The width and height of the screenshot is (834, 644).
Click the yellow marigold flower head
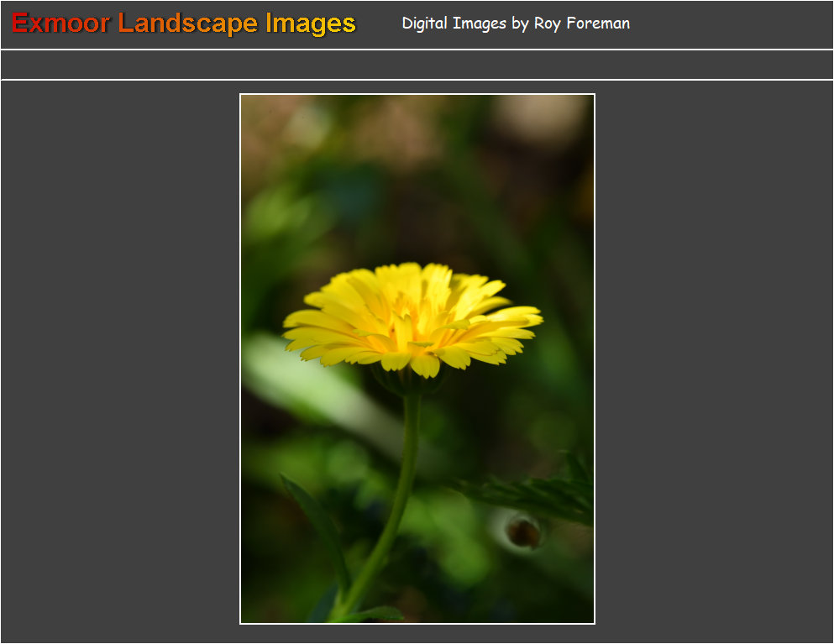[x=412, y=319]
